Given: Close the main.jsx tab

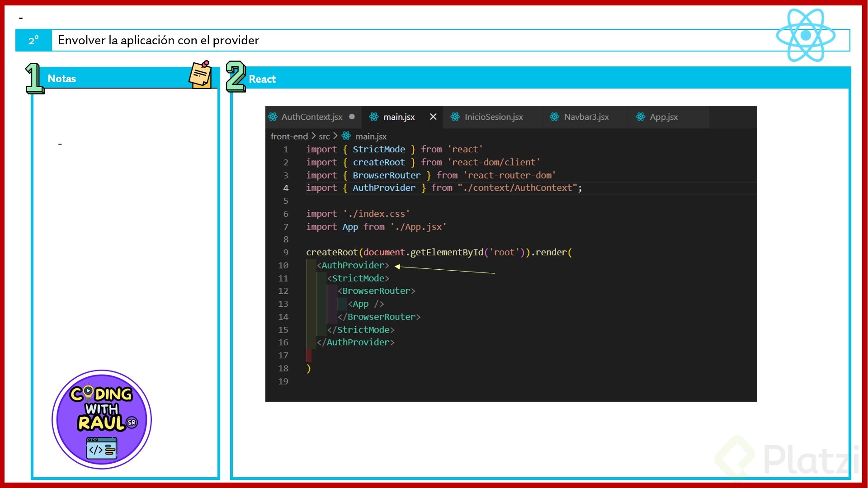Looking at the screenshot, I should click(x=433, y=117).
